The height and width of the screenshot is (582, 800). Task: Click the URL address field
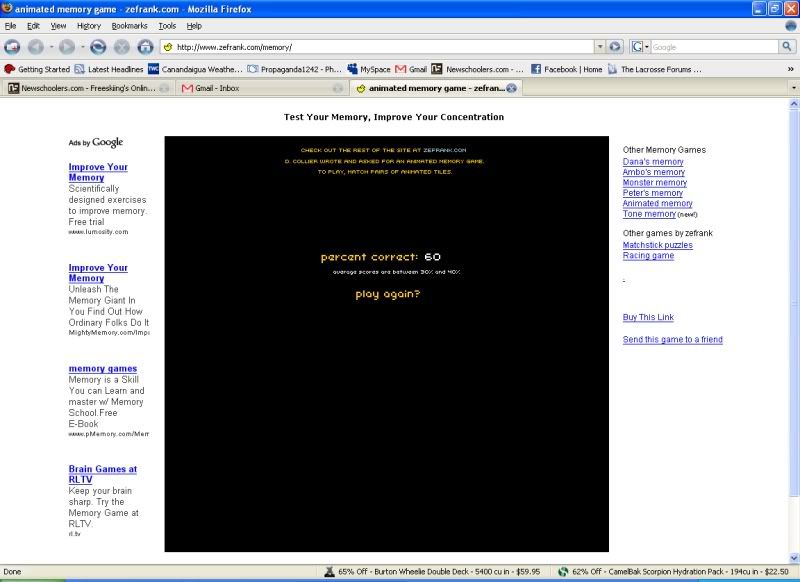click(378, 47)
